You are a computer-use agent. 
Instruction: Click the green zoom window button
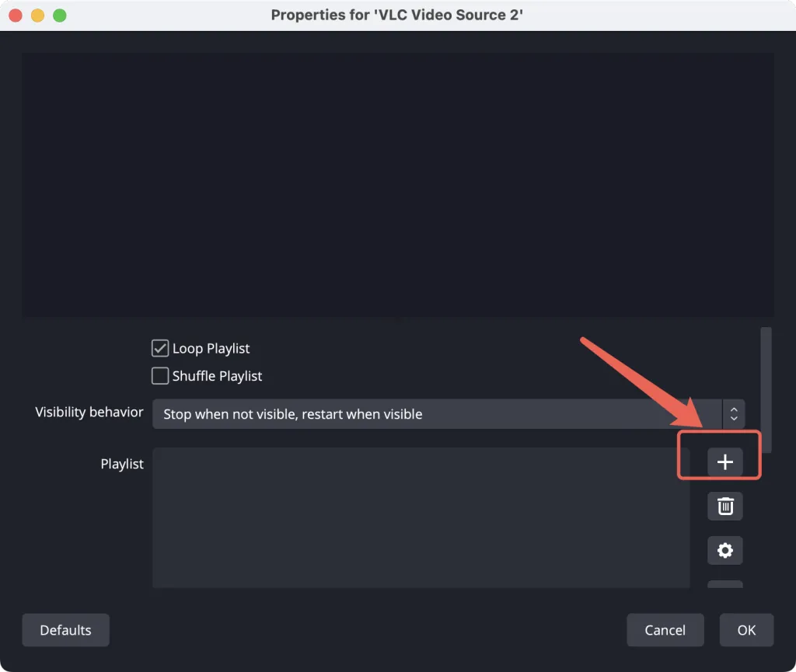60,16
